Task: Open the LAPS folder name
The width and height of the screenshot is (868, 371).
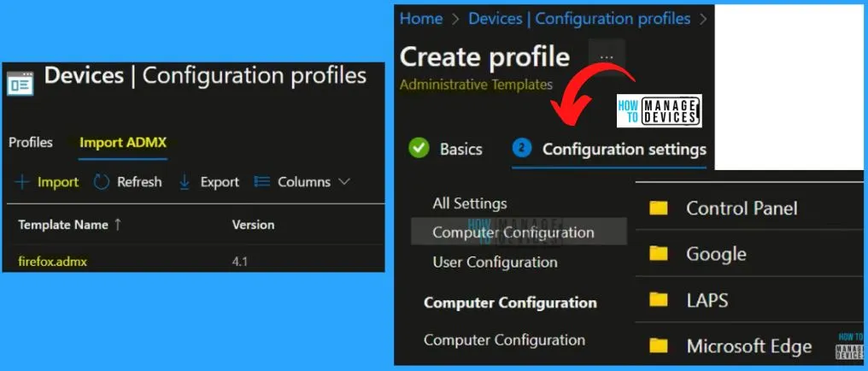Action: [707, 300]
